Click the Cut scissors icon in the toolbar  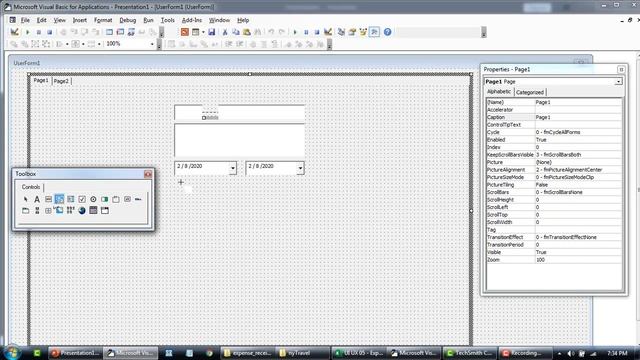point(225,32)
